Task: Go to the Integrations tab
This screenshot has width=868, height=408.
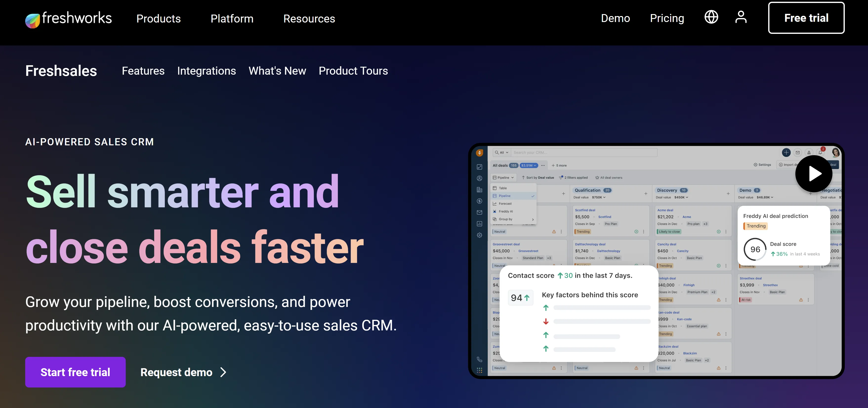Action: [x=207, y=71]
